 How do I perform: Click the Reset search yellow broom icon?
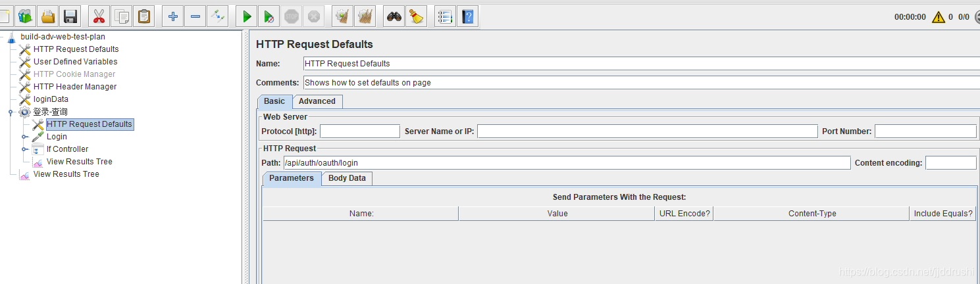pos(417,16)
